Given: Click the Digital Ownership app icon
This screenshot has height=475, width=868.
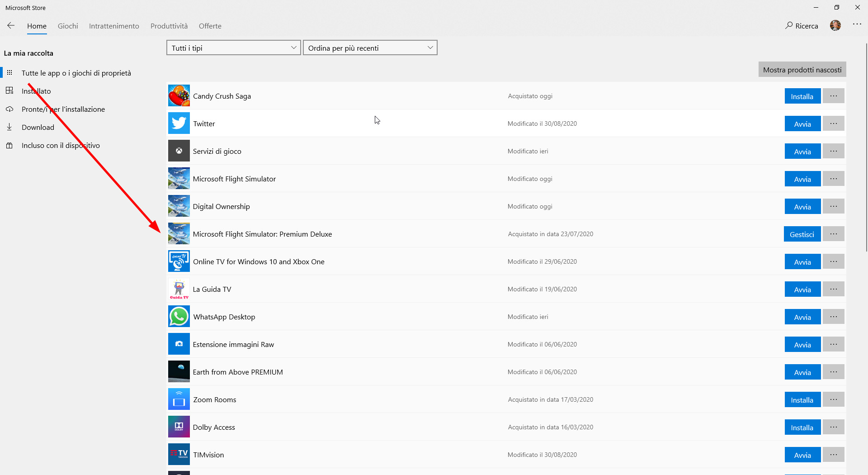Looking at the screenshot, I should pos(179,206).
